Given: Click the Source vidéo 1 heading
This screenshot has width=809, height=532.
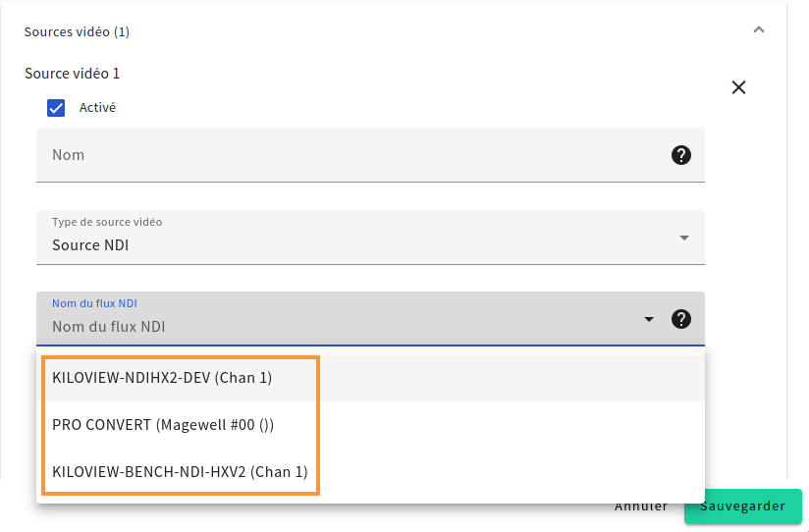Looking at the screenshot, I should coord(73,74).
